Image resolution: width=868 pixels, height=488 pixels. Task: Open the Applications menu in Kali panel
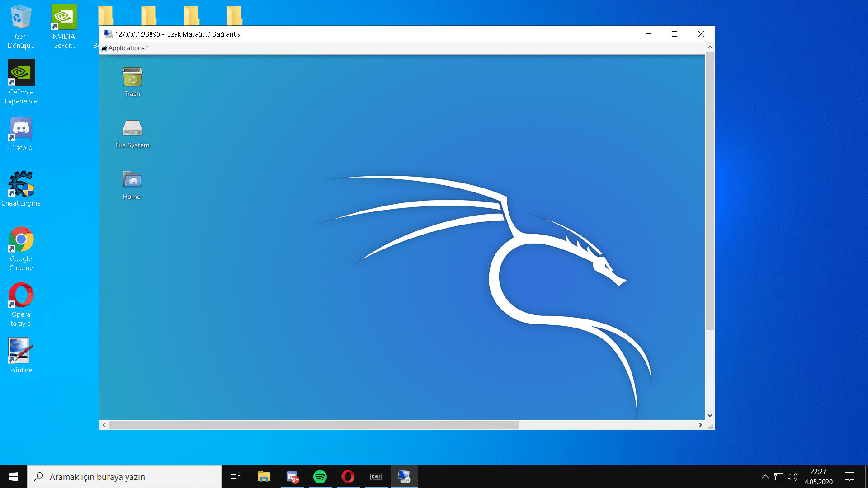[x=126, y=48]
